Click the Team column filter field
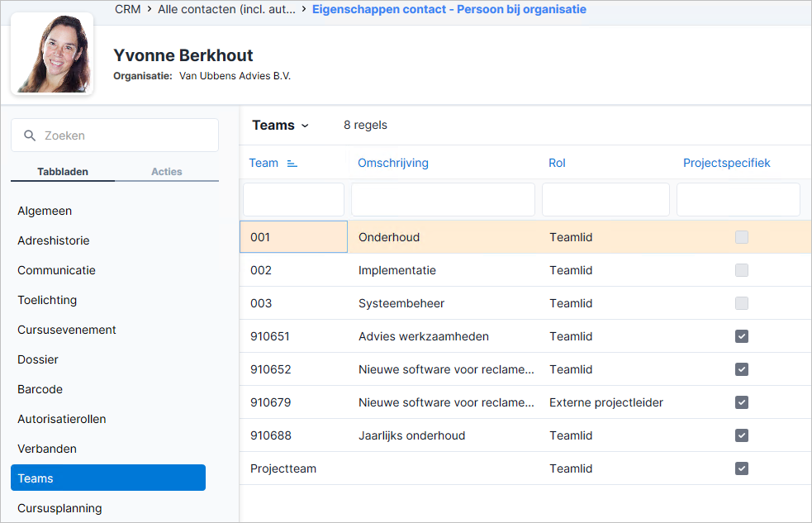This screenshot has width=812, height=523. (293, 199)
